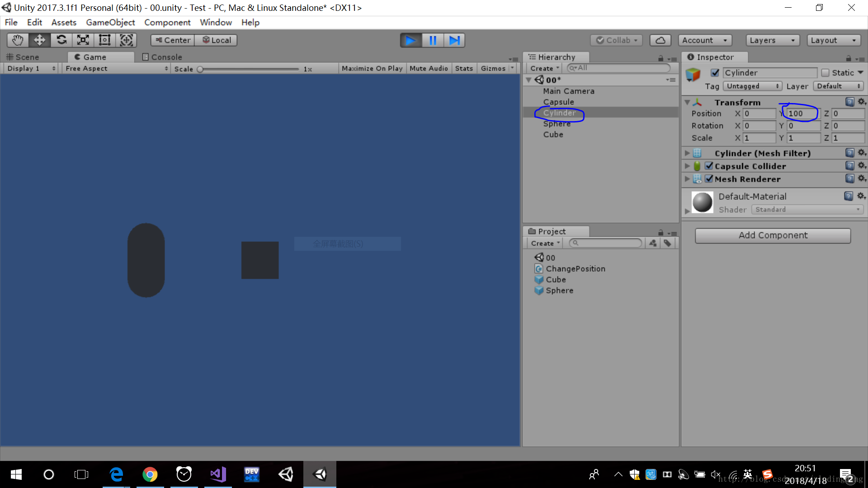Select the Move tool icon

[39, 40]
